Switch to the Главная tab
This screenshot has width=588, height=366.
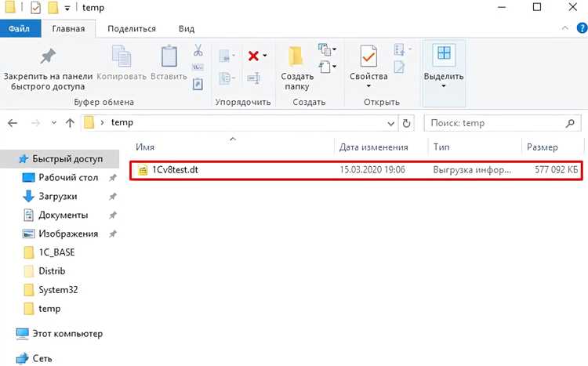pyautogui.click(x=68, y=29)
